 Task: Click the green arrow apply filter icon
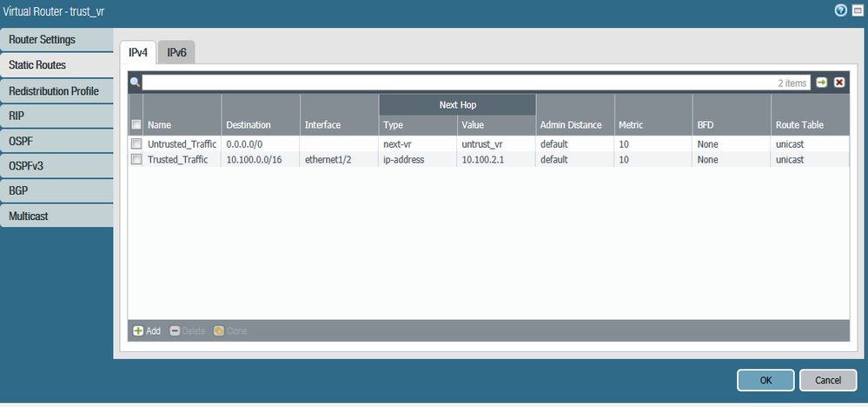[821, 83]
